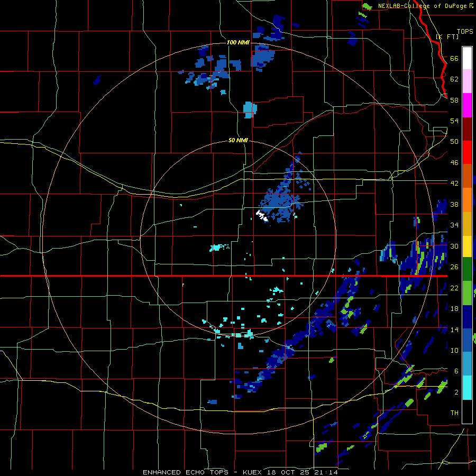The width and height of the screenshot is (476, 476).
Task: Click the 66 scale value
Action: pos(454,58)
